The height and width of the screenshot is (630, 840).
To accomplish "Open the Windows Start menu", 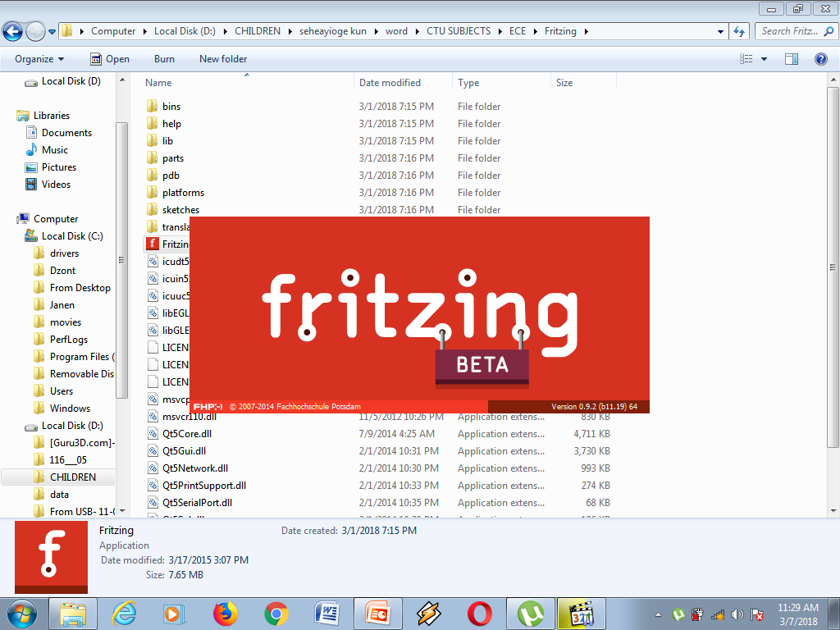I will click(22, 614).
